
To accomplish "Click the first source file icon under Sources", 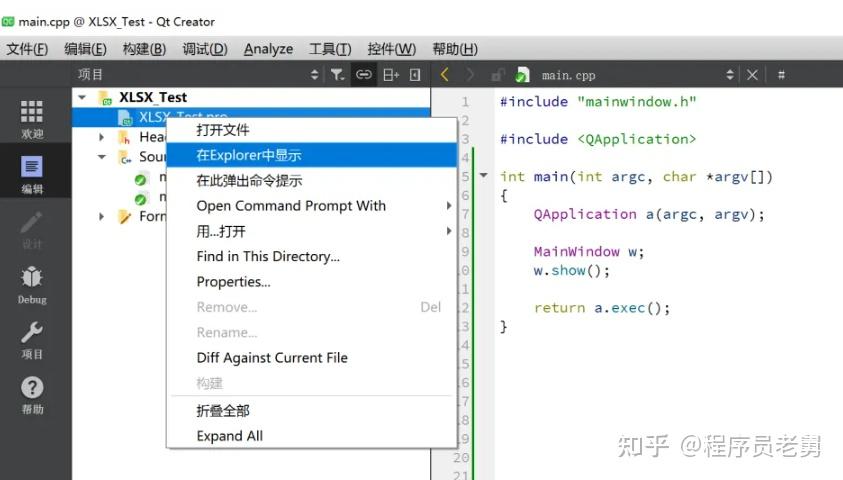I will click(141, 179).
